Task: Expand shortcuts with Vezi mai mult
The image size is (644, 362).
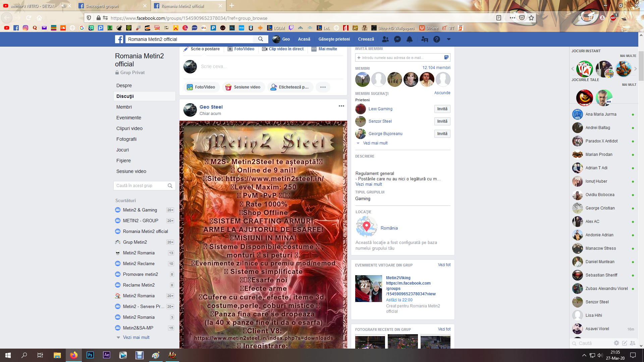Action: tap(136, 338)
